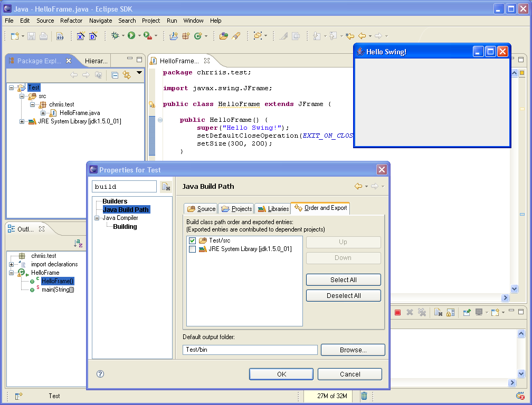Click the help question mark in Properties dialog
This screenshot has height=405, width=532.
coord(100,374)
